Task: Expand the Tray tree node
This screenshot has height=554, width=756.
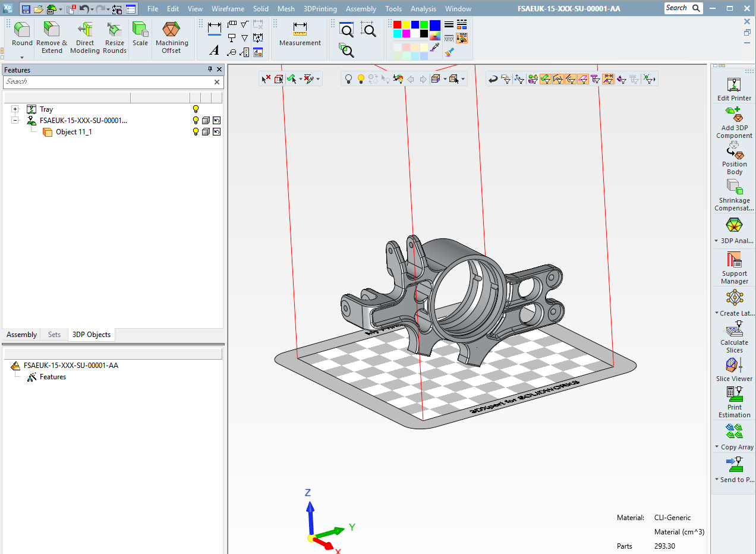Action: coord(14,109)
